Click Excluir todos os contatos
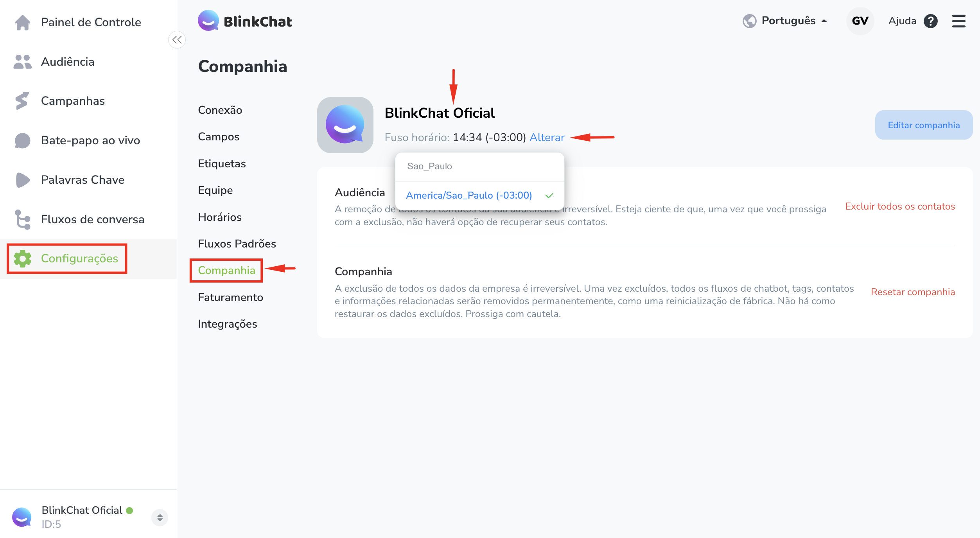Screen dimensions: 980x538 point(900,206)
